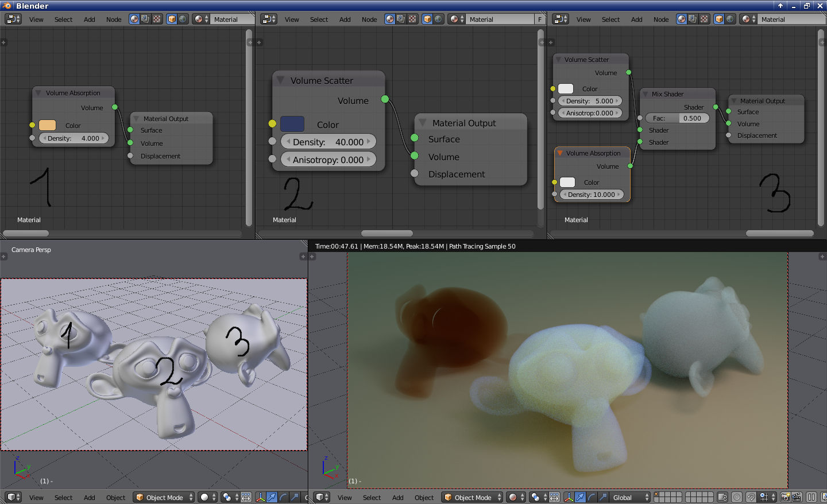Click the render animation clapper icon
This screenshot has height=504, width=827.
(796, 497)
